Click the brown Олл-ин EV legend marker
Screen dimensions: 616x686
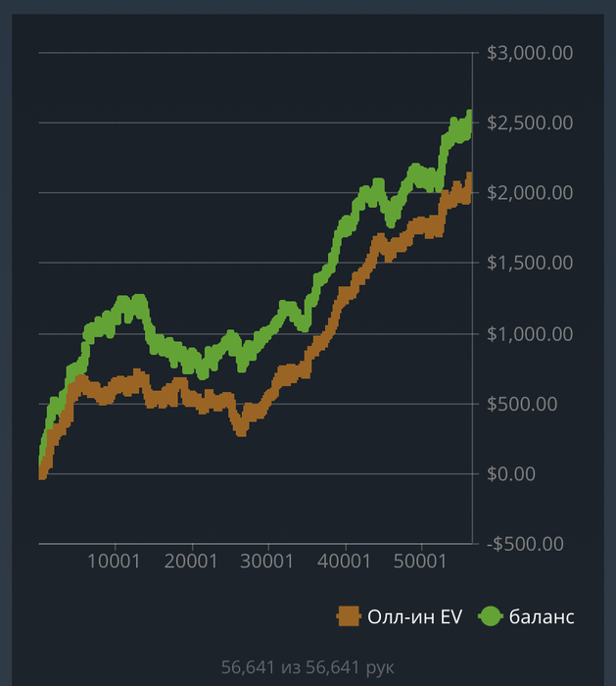click(x=347, y=616)
